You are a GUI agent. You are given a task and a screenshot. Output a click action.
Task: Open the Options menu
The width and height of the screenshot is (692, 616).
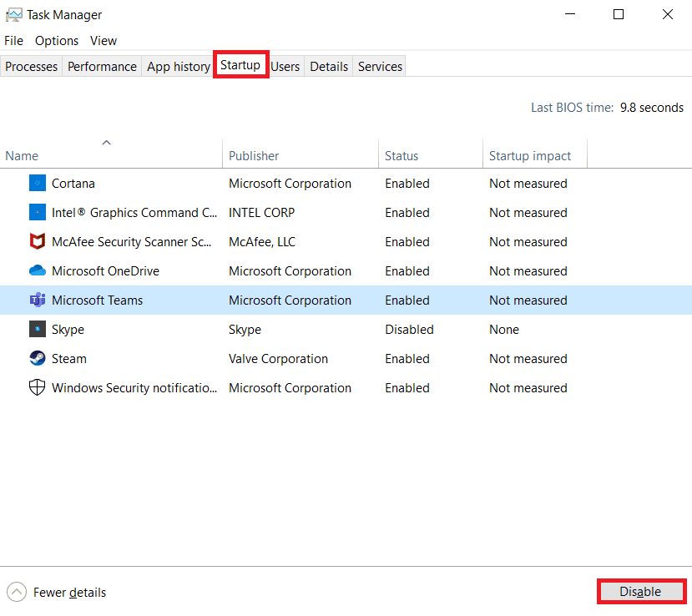point(57,40)
